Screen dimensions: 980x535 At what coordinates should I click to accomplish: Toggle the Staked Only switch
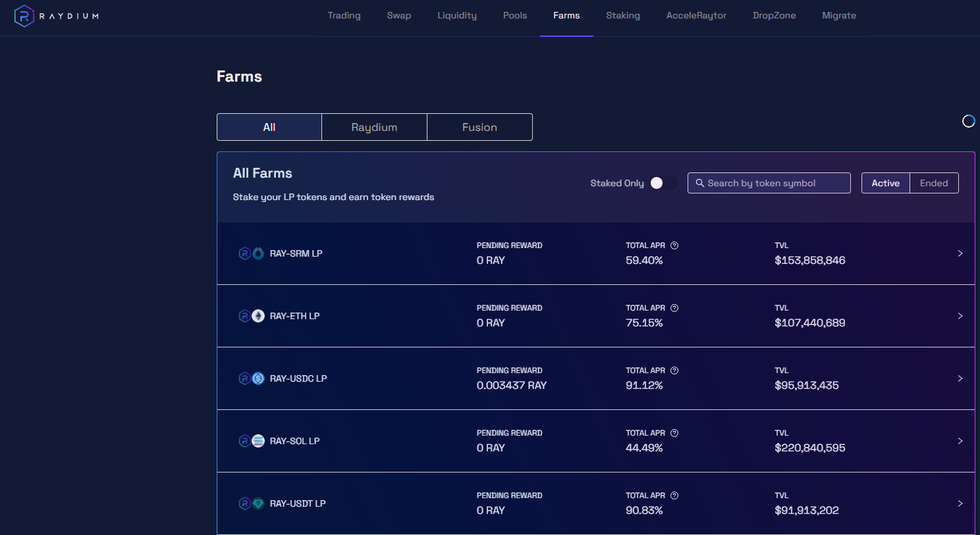coord(663,183)
